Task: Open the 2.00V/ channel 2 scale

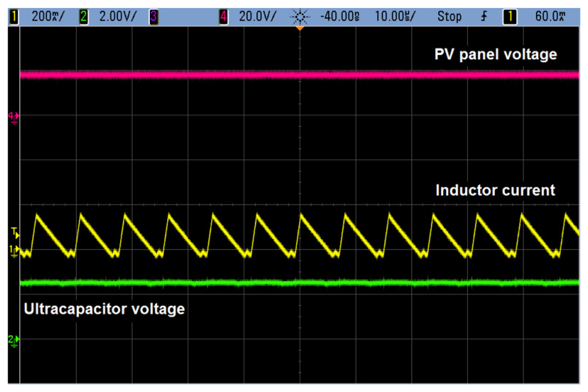Action: pyautogui.click(x=118, y=17)
